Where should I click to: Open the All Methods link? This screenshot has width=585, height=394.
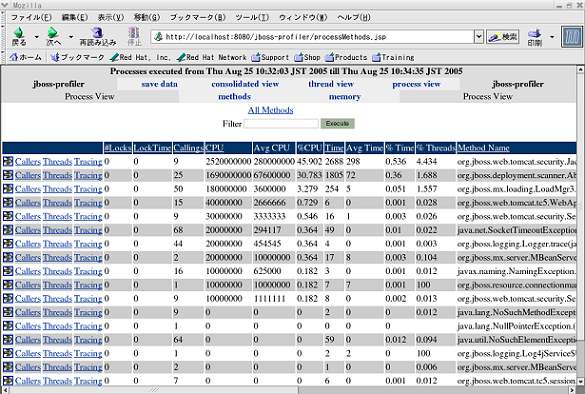270,110
